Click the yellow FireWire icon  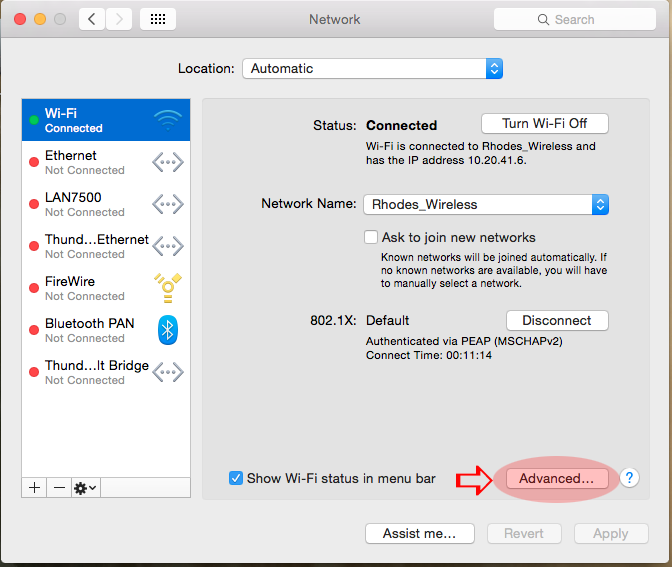[x=168, y=288]
